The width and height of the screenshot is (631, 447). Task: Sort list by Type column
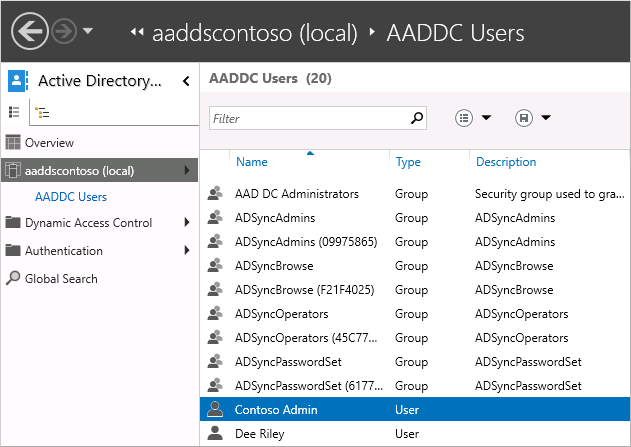pyautogui.click(x=408, y=162)
